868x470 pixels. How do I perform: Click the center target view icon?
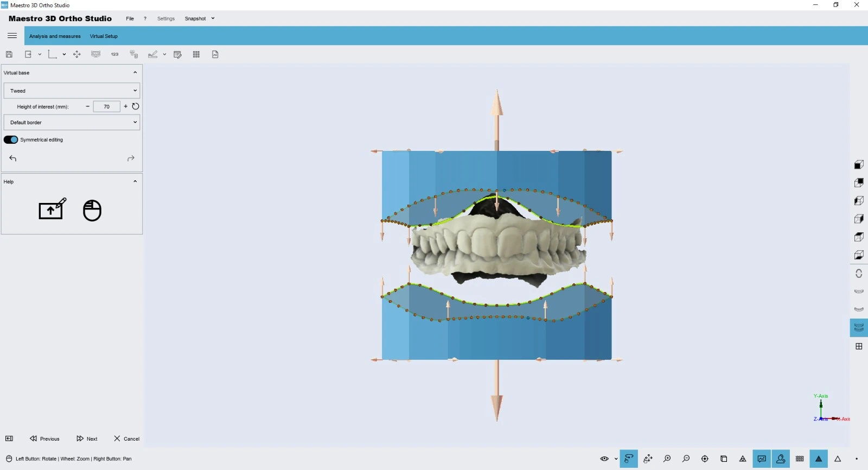point(705,459)
